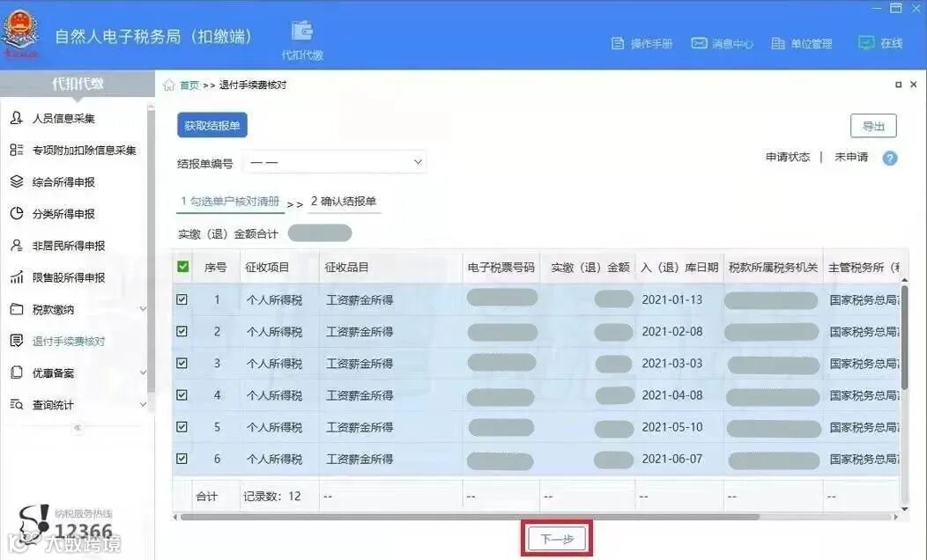
Task: Click the 获取结报单 button
Action: click(x=211, y=125)
